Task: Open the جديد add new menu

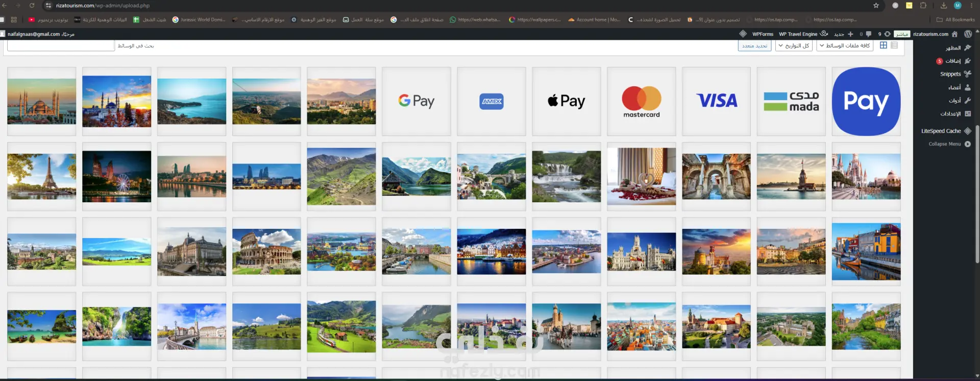Action: [844, 34]
